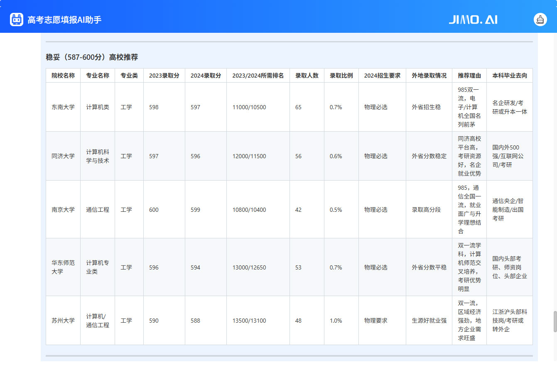Click 苏州大学's 2024 score 588
Image resolution: width=557 pixels, height=392 pixels.
pos(206,321)
